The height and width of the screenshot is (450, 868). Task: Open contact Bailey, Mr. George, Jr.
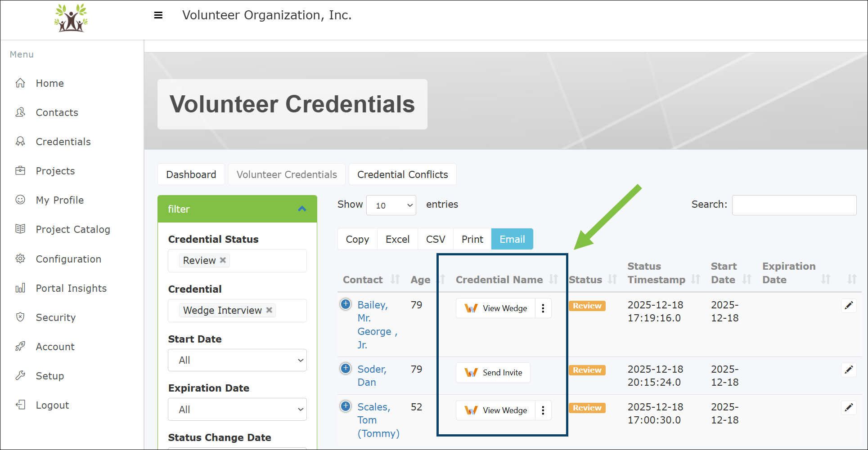[x=377, y=325]
